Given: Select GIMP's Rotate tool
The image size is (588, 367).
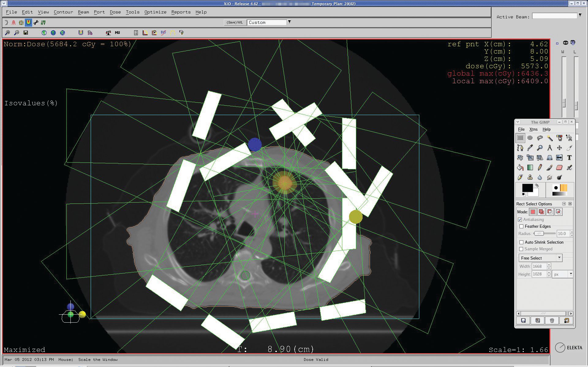Looking at the screenshot, I should coord(520,158).
